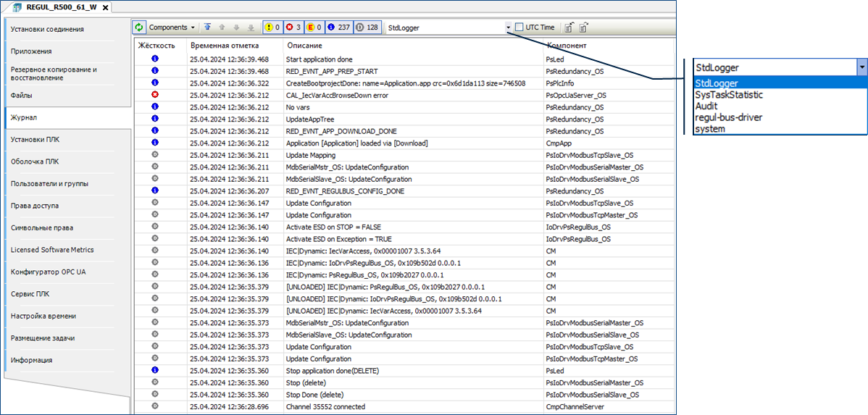Sort by the Временная отметка column header
This screenshot has height=415, width=868.
(220, 46)
